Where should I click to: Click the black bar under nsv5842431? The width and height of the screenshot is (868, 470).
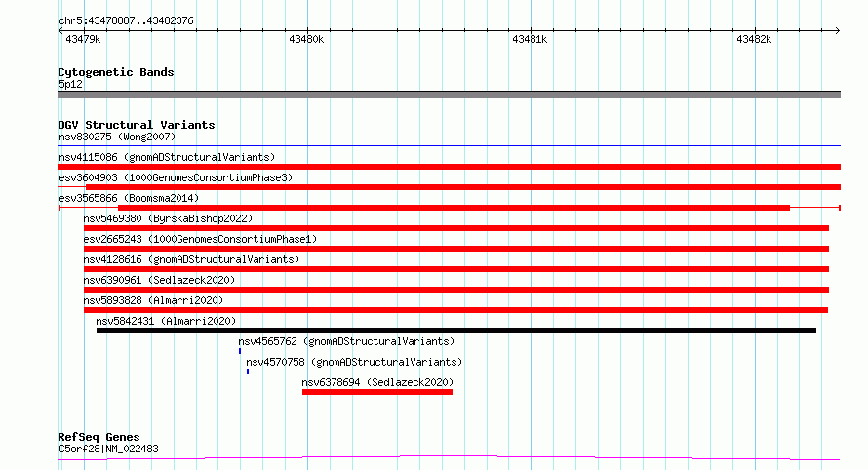click(x=456, y=331)
